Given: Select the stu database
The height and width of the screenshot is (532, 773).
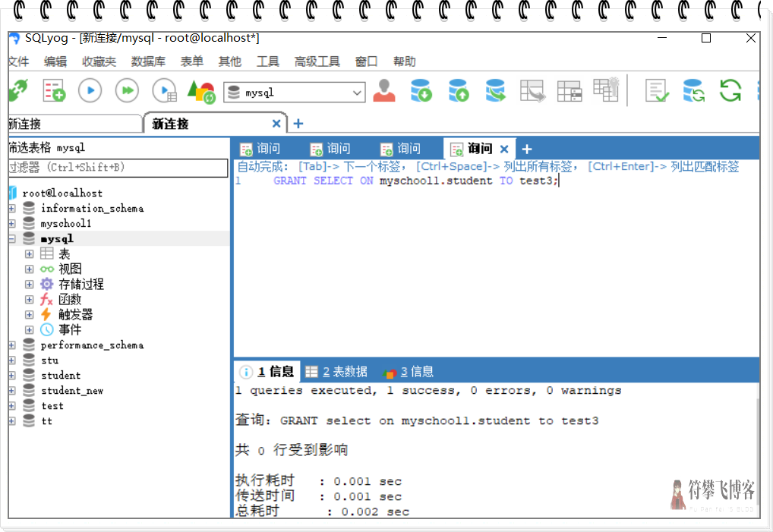Looking at the screenshot, I should click(x=50, y=360).
